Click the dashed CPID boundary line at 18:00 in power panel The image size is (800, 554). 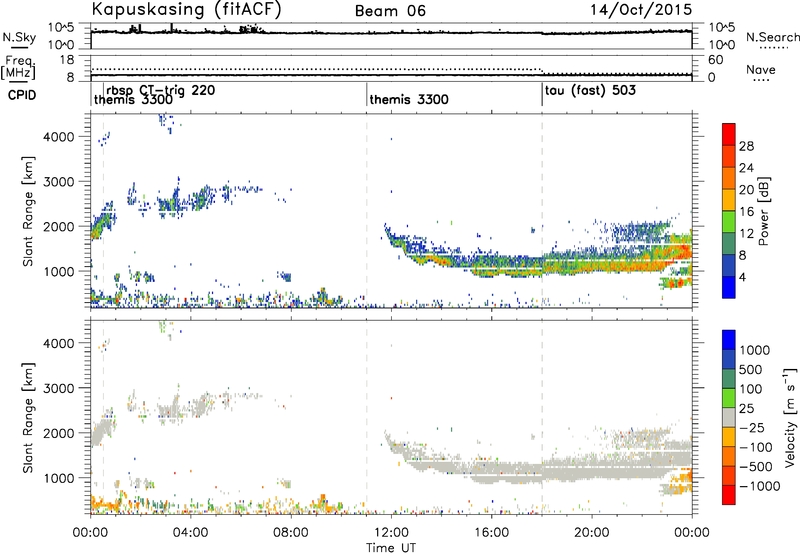[x=542, y=211]
